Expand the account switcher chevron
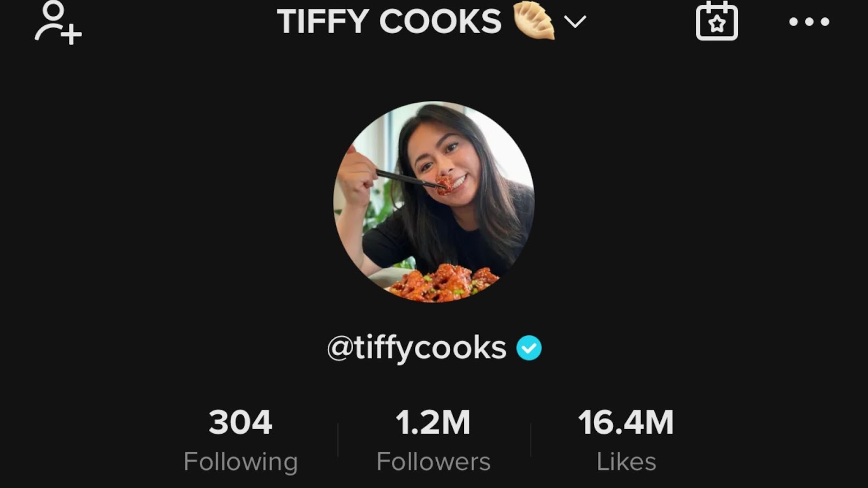Screen dimensions: 868x488 [575, 22]
